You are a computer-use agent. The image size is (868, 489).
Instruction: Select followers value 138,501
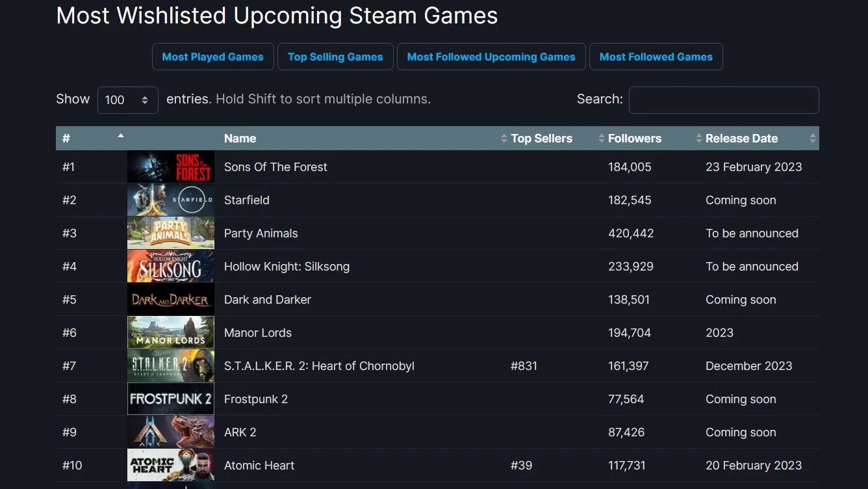629,300
